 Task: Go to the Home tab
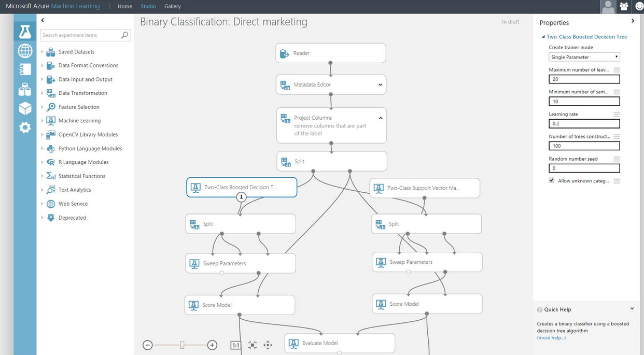tap(124, 6)
